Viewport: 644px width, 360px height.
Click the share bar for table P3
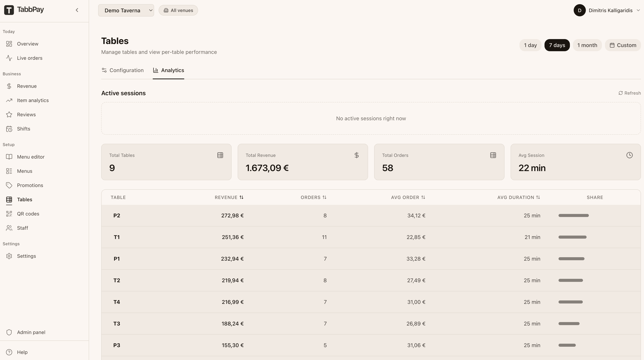567,345
